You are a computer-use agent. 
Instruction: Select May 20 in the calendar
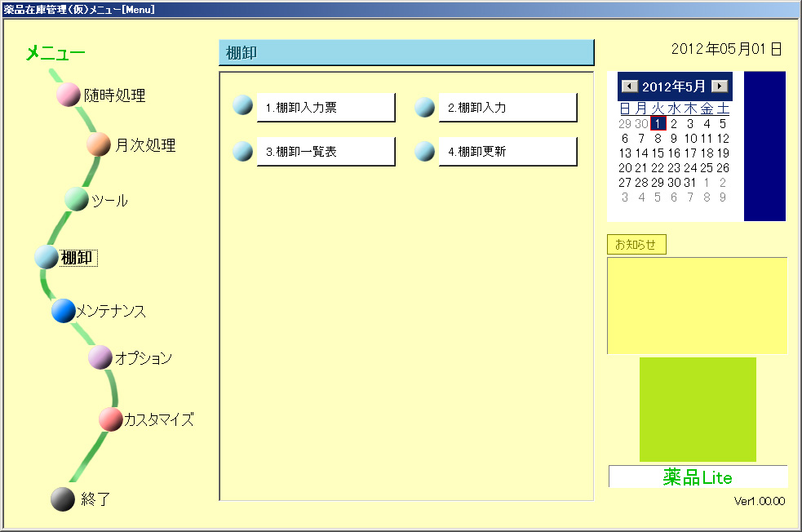(625, 168)
